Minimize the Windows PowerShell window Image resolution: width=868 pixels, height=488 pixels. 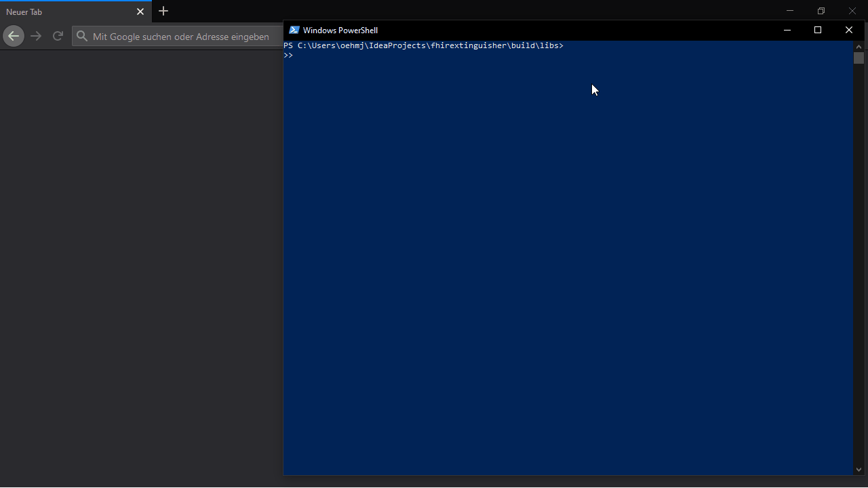(787, 30)
